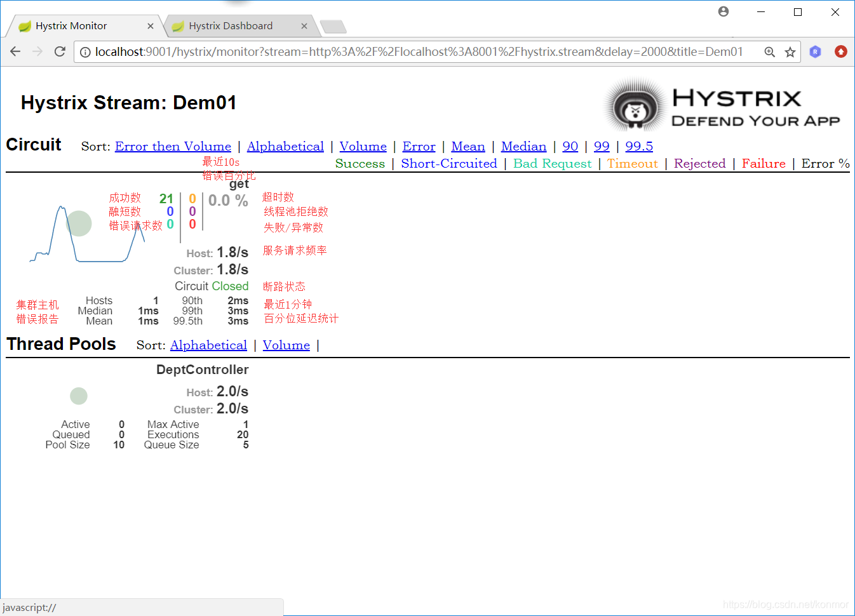Click the 'Pool Size' label
The width and height of the screenshot is (855, 616).
tap(67, 445)
